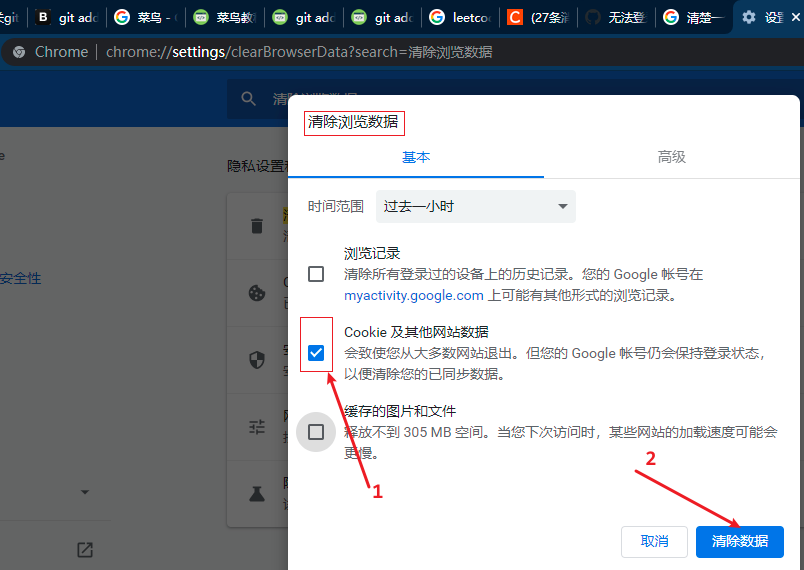Select the 安全性 sidebar item
Viewport: 804px width, 570px height.
click(21, 278)
